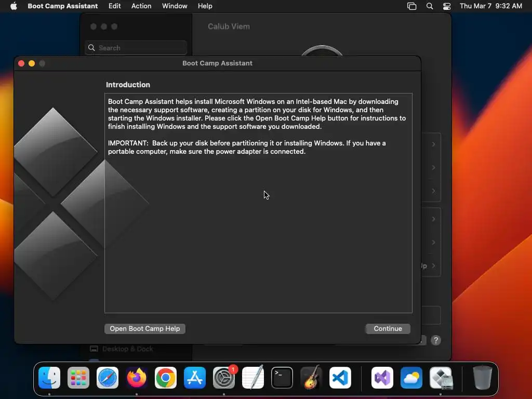Open the Help menu
Image resolution: width=532 pixels, height=399 pixels.
[205, 6]
